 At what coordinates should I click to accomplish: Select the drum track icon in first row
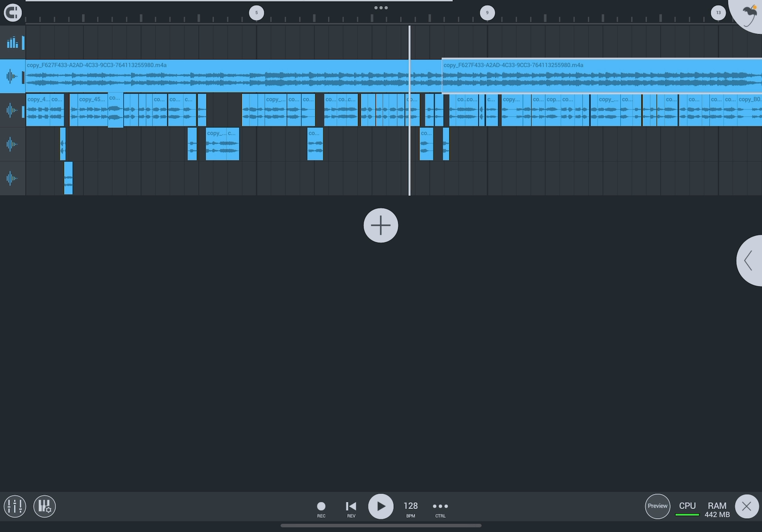point(12,42)
